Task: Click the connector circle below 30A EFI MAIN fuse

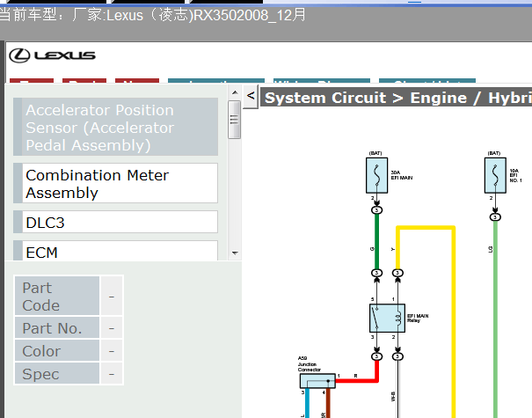Action: (x=376, y=210)
